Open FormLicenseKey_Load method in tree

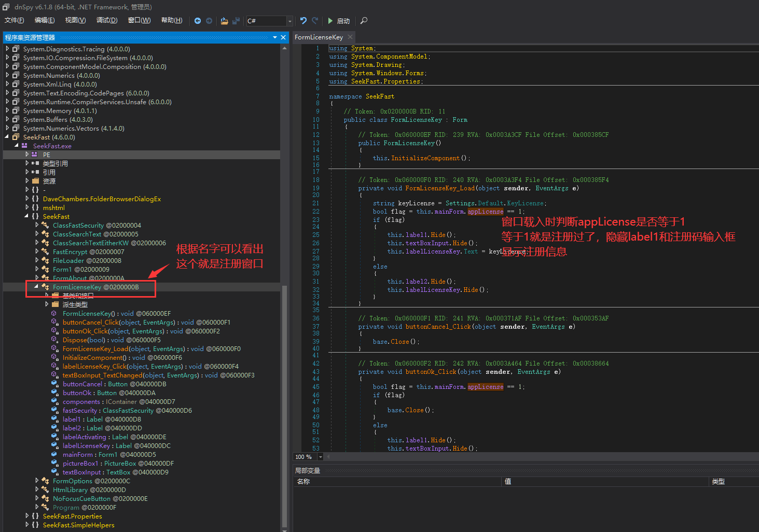coord(151,348)
